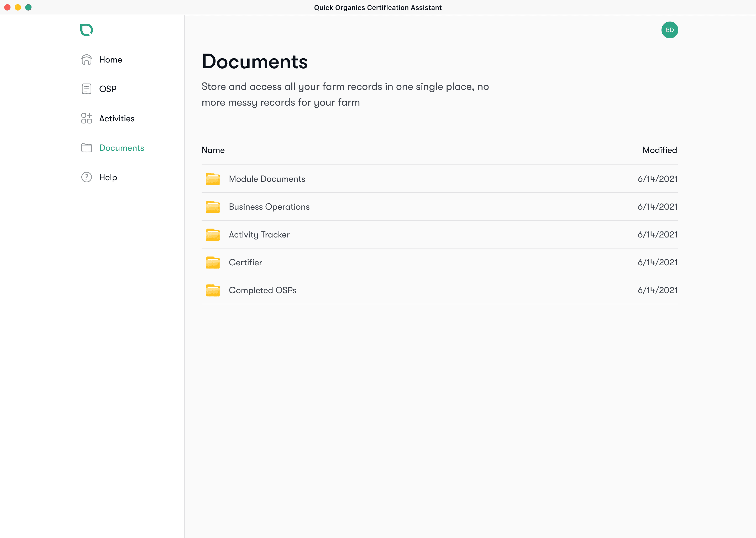The width and height of the screenshot is (756, 538).
Task: Open Completed OSPs folder name
Action: pos(262,290)
